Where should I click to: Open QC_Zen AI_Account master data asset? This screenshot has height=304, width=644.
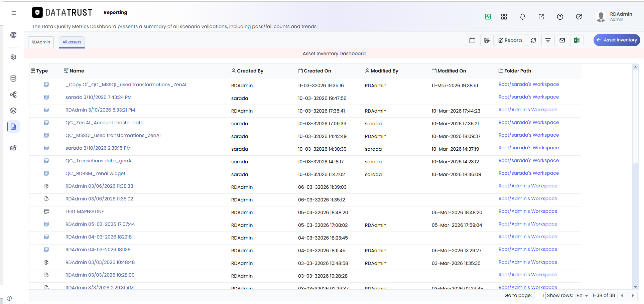(105, 123)
